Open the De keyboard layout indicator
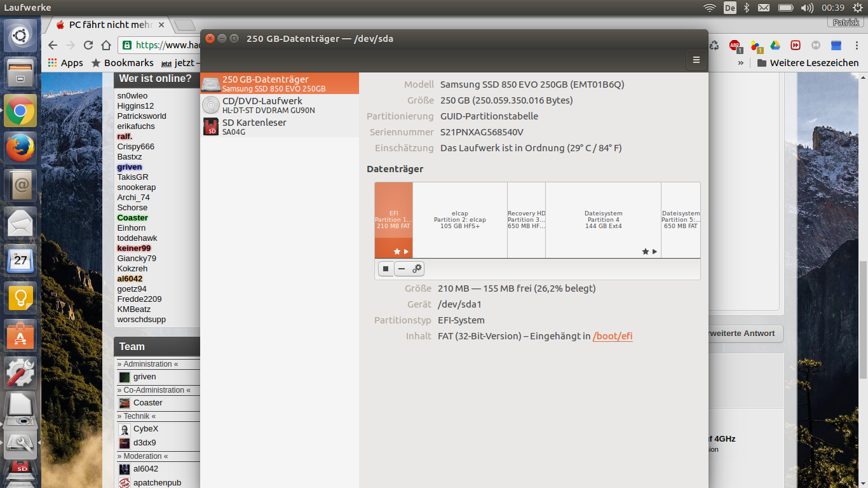 pyautogui.click(x=729, y=8)
